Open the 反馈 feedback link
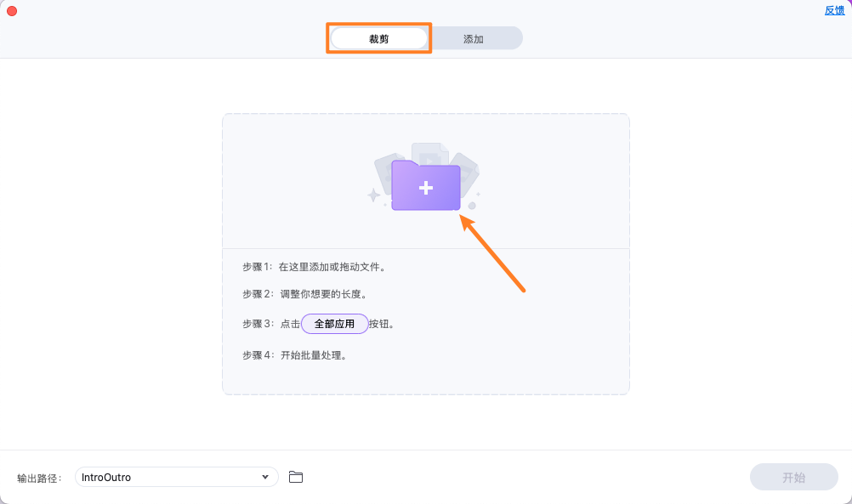852x504 pixels. (834, 10)
